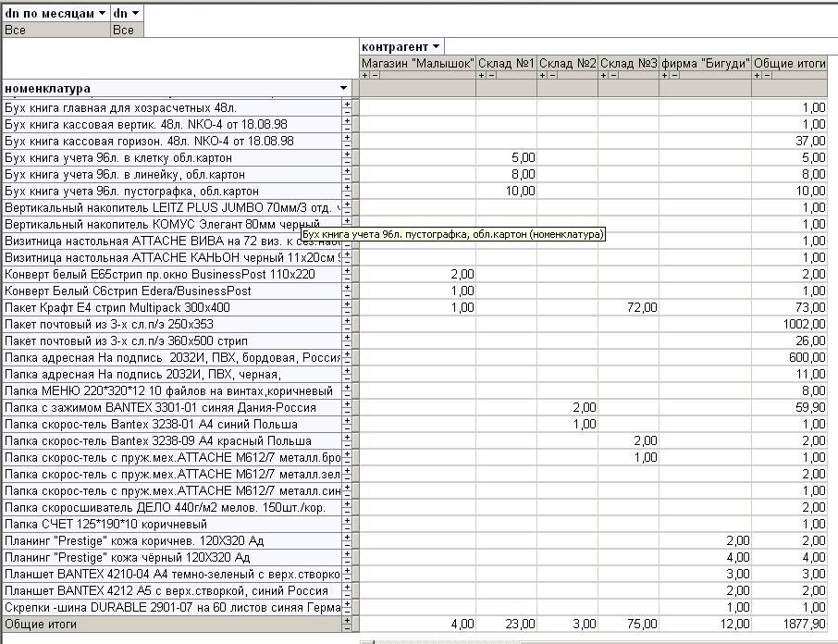The width and height of the screenshot is (838, 644).
Task: Expand the 'Общие итоги' bottom row
Action: [347, 621]
